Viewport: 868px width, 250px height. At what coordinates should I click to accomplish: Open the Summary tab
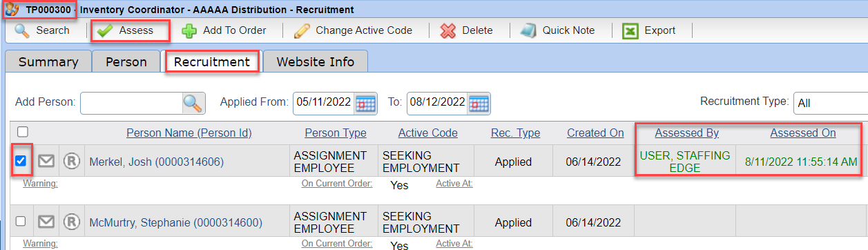pyautogui.click(x=48, y=61)
